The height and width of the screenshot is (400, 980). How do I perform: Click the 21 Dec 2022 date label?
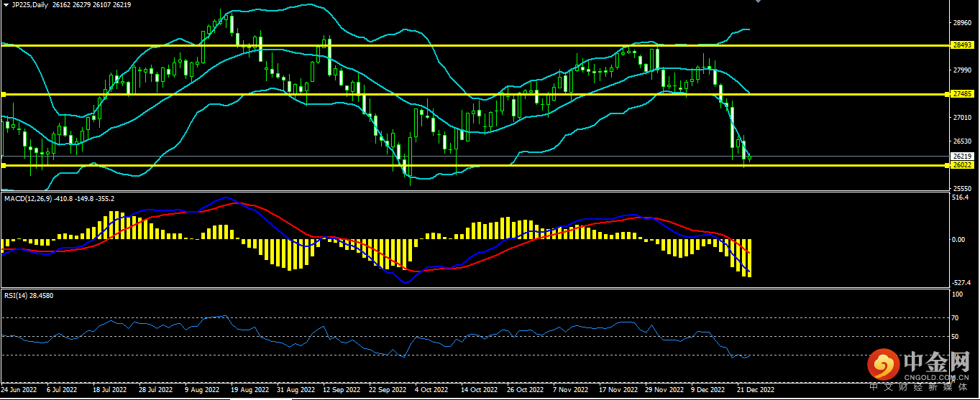[x=756, y=390]
